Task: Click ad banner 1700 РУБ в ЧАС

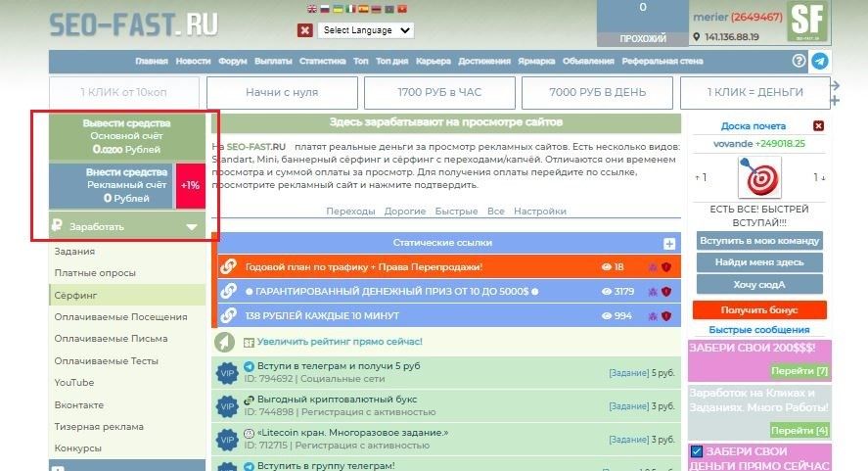Action: 439,93
